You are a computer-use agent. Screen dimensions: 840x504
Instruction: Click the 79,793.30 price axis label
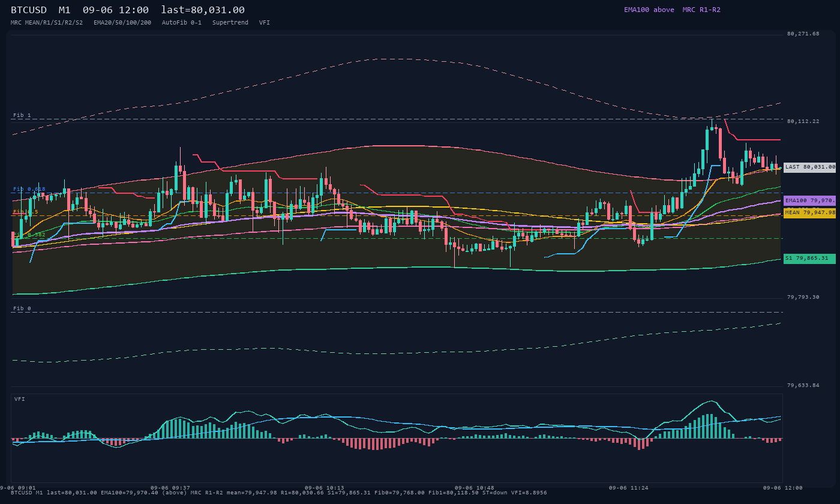tap(803, 297)
